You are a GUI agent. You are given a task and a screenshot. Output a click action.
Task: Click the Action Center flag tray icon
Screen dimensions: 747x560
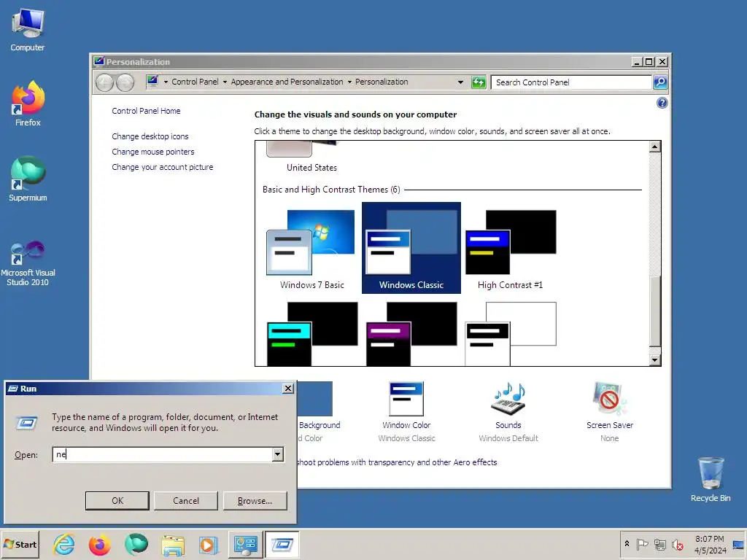[x=642, y=544]
